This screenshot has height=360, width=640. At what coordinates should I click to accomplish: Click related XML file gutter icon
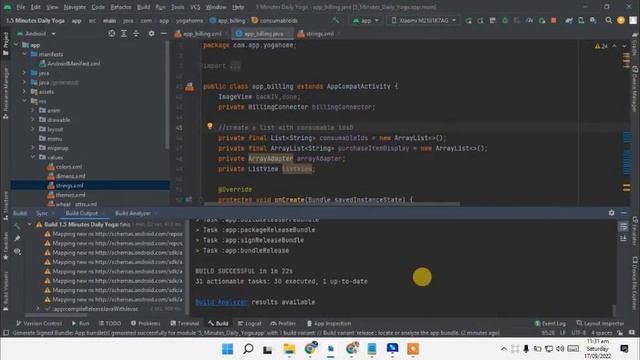[x=189, y=87]
